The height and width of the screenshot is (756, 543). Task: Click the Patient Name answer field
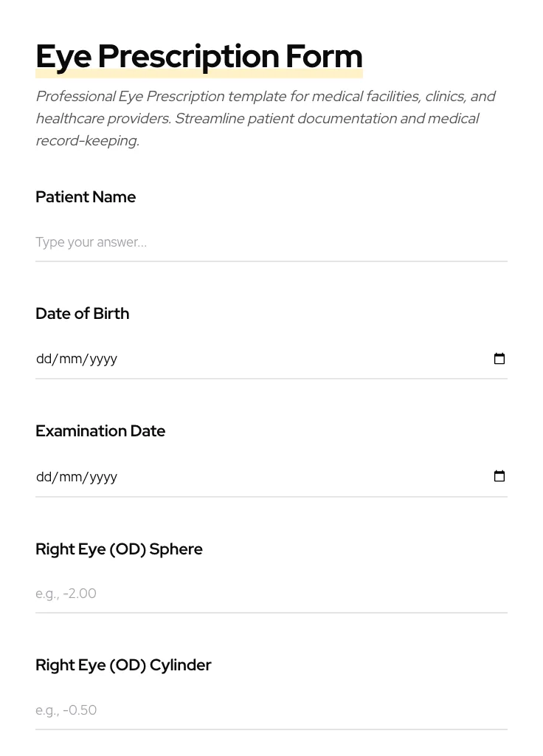(271, 242)
